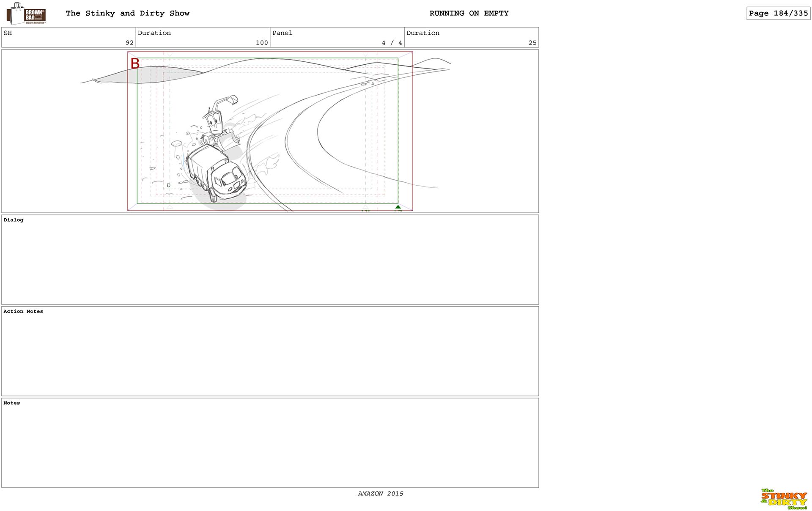The height and width of the screenshot is (511, 812).
Task: Click the 'Panel' field label
Action: (x=282, y=33)
